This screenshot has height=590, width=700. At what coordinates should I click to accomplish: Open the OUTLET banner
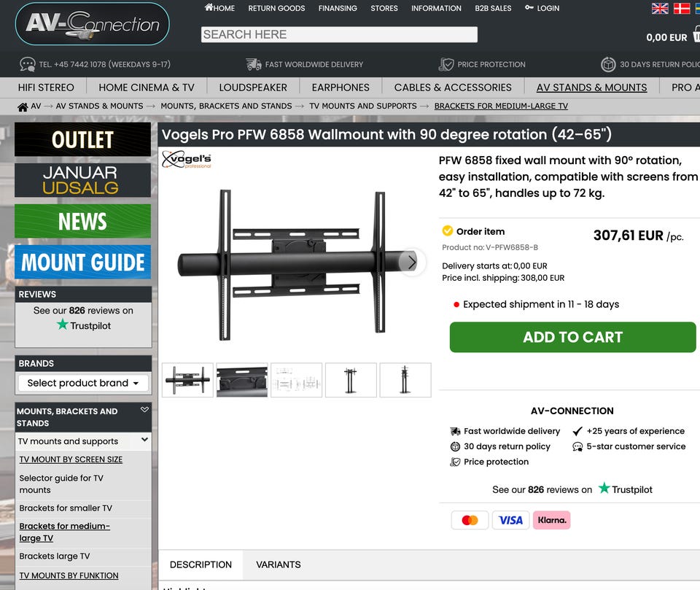(x=82, y=139)
